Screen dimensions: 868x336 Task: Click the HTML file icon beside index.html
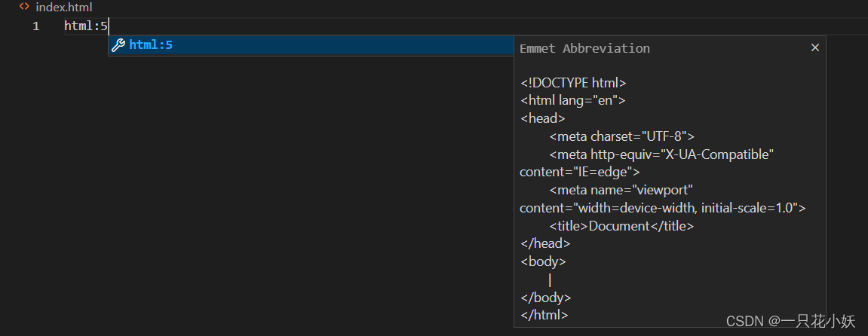(x=24, y=7)
